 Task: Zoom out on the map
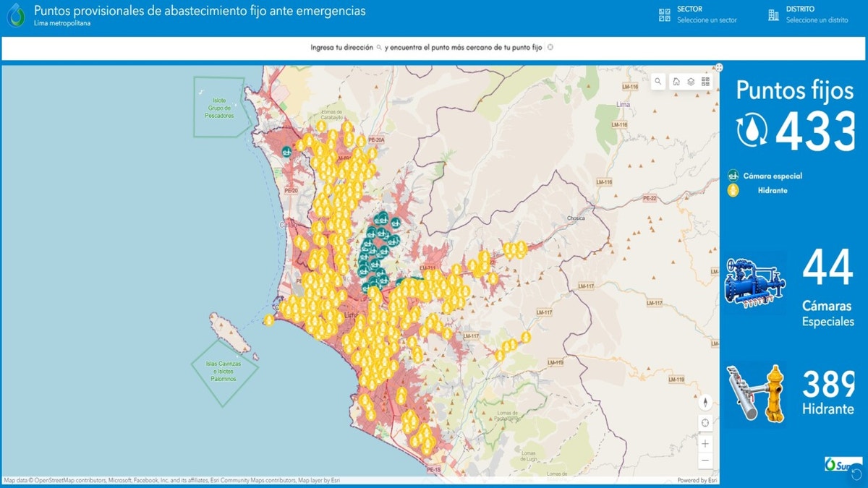pyautogui.click(x=705, y=460)
